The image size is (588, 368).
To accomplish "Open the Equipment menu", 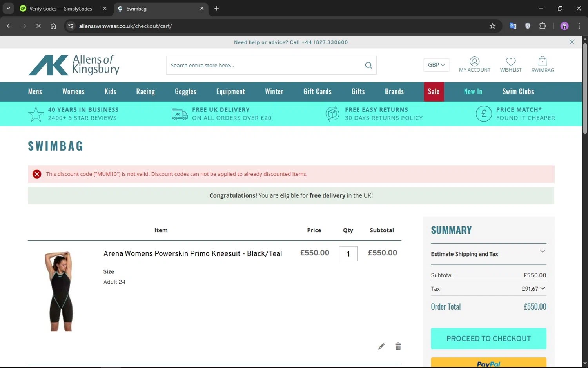I will pyautogui.click(x=230, y=91).
